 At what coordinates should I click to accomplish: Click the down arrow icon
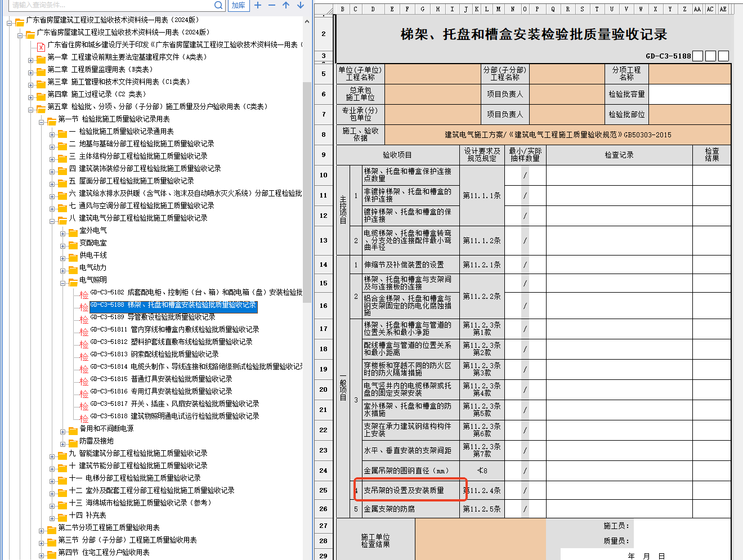[301, 5]
